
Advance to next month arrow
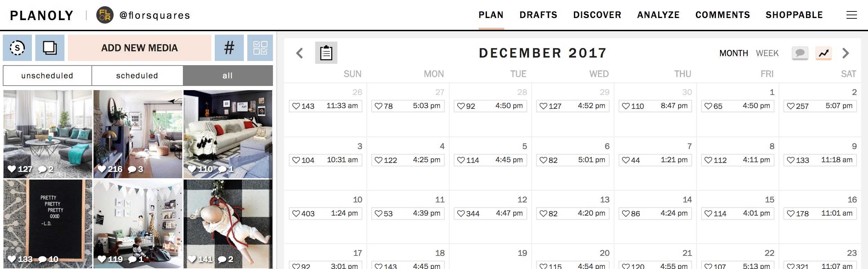[x=845, y=53]
